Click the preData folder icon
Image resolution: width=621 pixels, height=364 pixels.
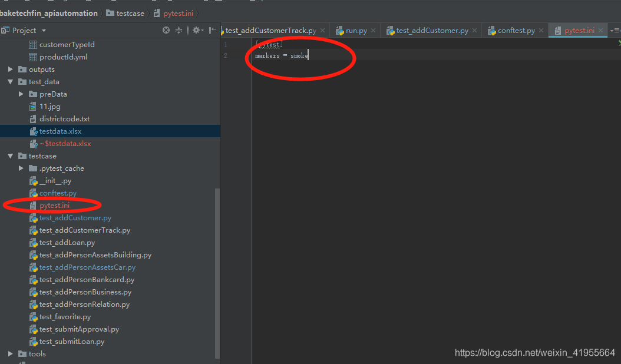click(33, 94)
